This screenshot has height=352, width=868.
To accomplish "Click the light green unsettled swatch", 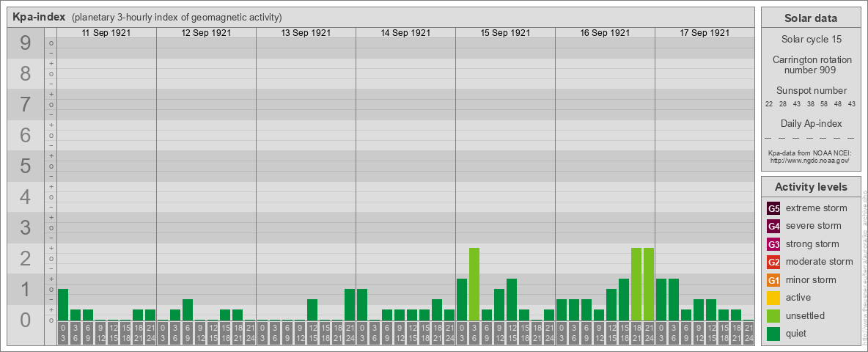I will (773, 316).
